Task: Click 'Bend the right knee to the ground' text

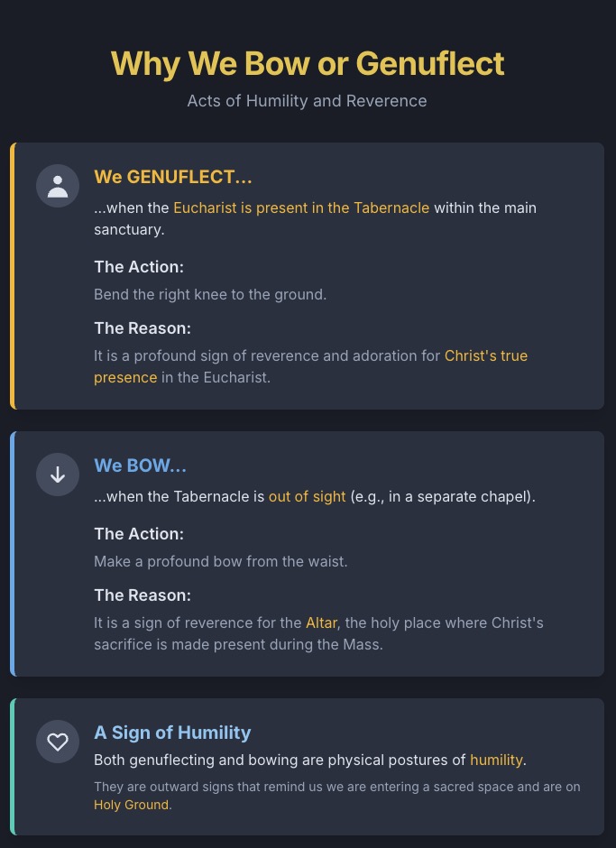Action: tap(210, 294)
